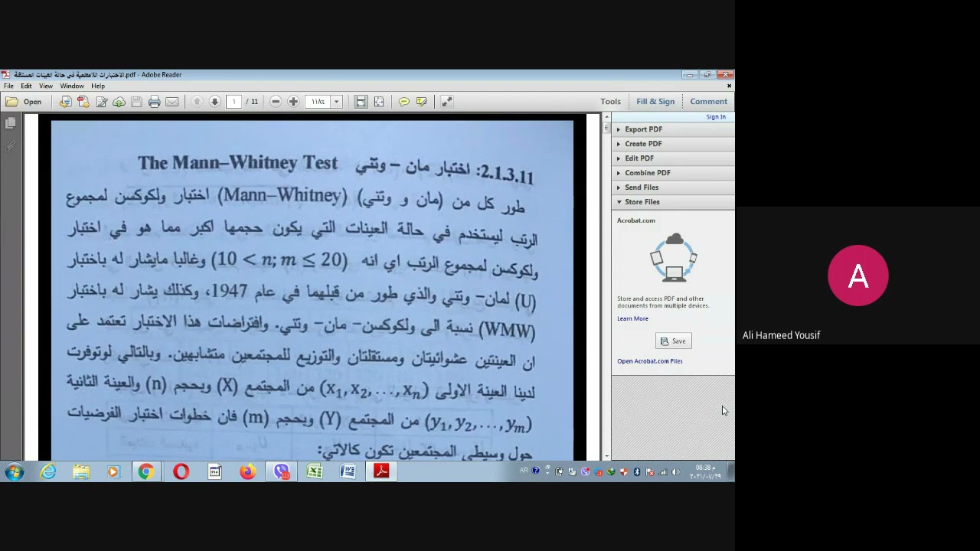Open Firefox from taskbar
The image size is (980, 551).
(247, 472)
